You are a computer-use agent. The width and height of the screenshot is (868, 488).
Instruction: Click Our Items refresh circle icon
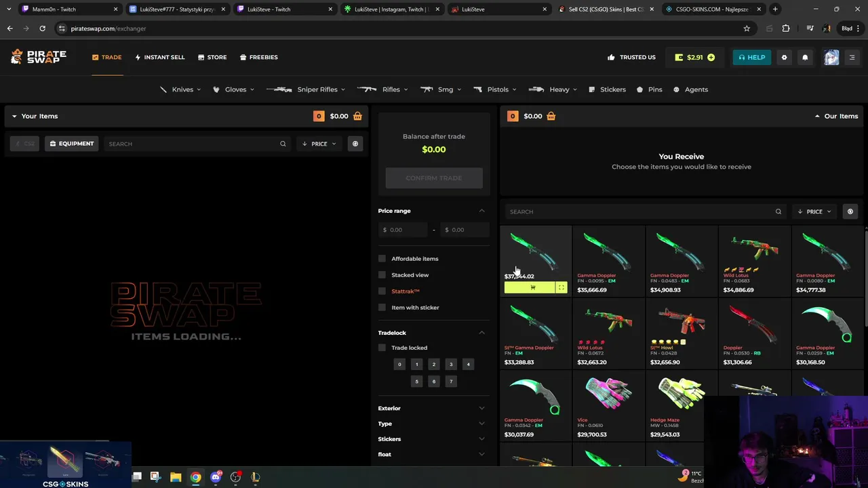pyautogui.click(x=850, y=211)
